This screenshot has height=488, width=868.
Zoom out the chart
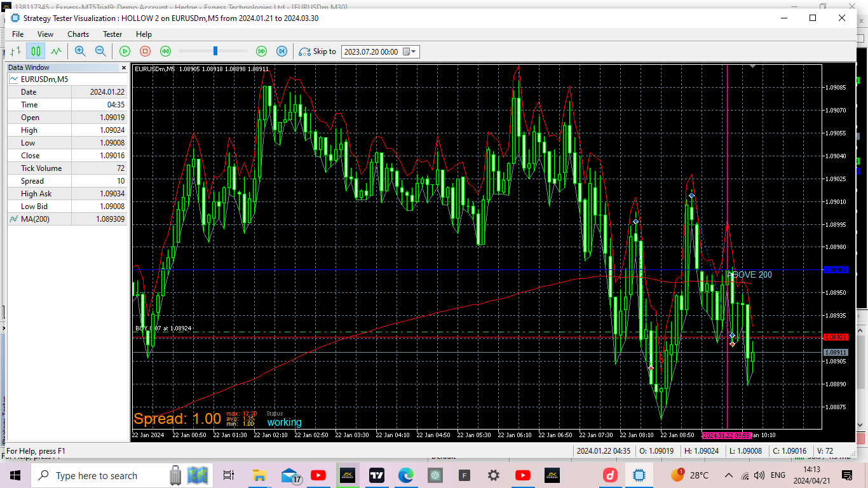pos(100,51)
